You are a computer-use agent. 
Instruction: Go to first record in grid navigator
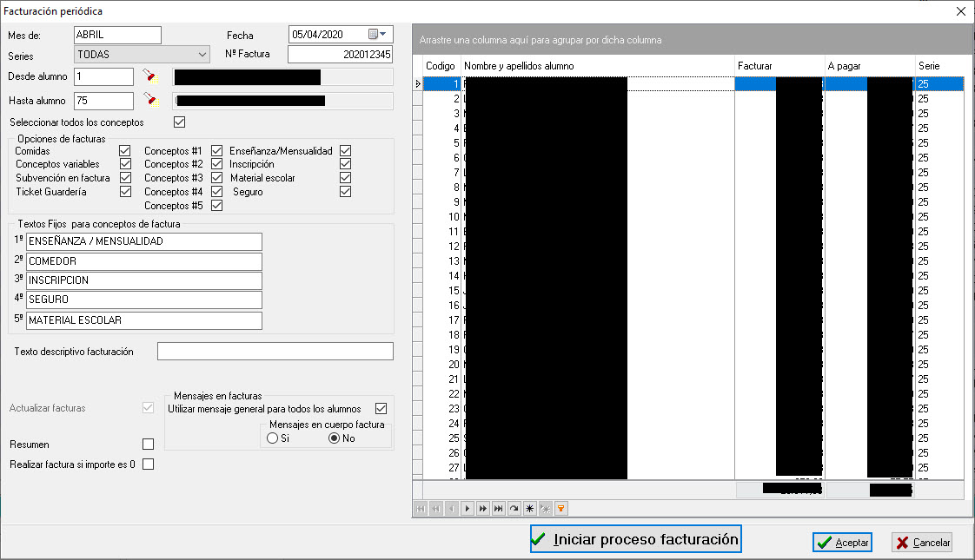[x=421, y=509]
